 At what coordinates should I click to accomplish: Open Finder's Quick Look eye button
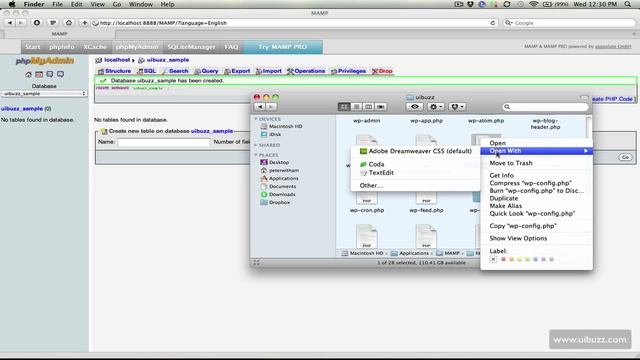(x=415, y=107)
